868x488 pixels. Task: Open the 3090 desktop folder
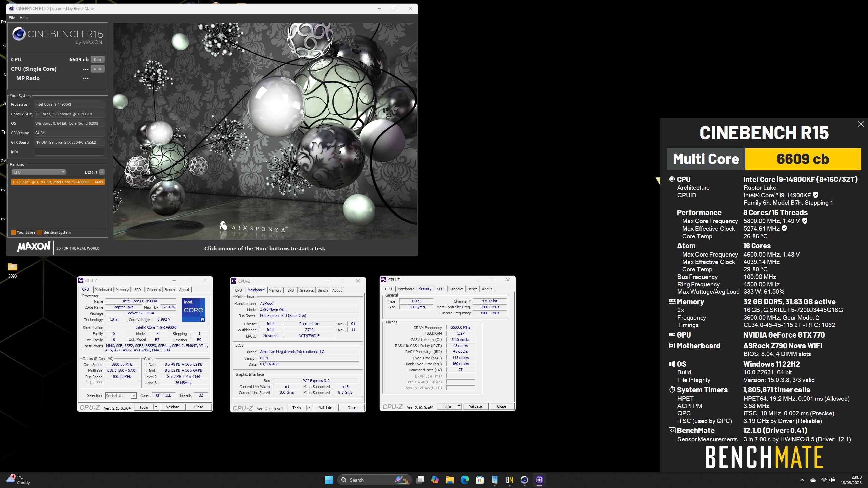click(13, 270)
